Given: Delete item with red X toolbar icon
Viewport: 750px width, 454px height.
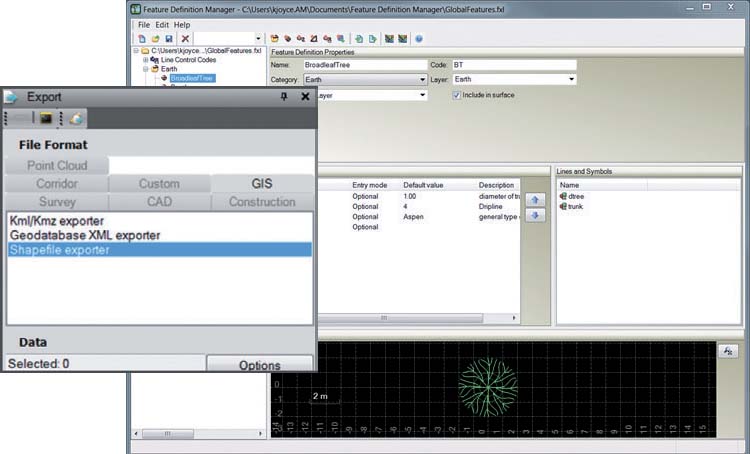Looking at the screenshot, I should (x=185, y=39).
